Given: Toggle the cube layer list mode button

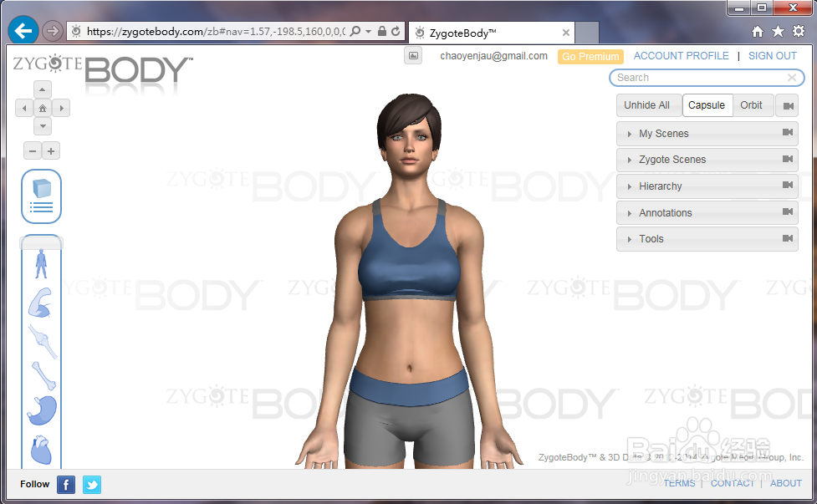Looking at the screenshot, I should 41,196.
